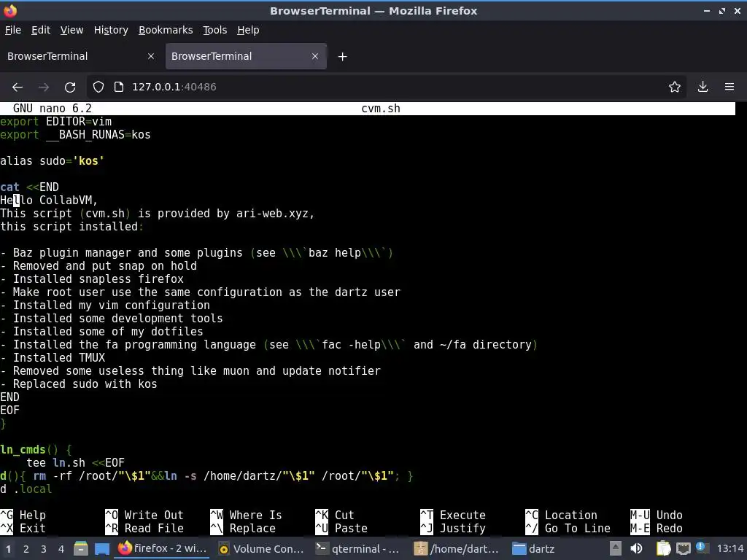Click the 'Hello CollabVM,' line
The width and height of the screenshot is (747, 560).
coord(49,201)
